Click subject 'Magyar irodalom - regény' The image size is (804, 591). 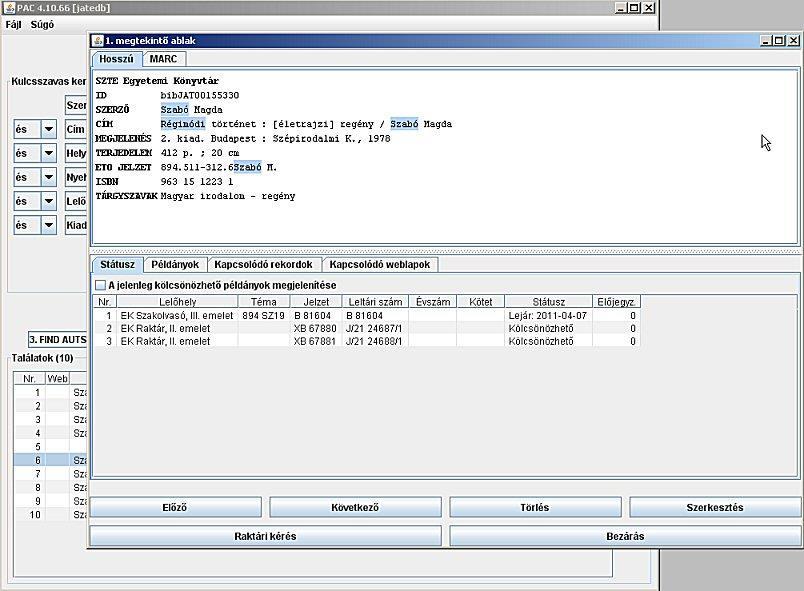(228, 196)
